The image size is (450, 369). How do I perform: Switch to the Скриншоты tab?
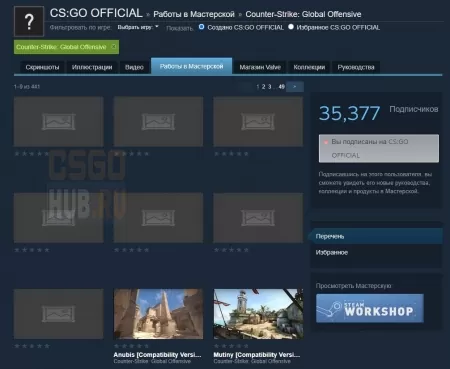pyautogui.click(x=42, y=67)
